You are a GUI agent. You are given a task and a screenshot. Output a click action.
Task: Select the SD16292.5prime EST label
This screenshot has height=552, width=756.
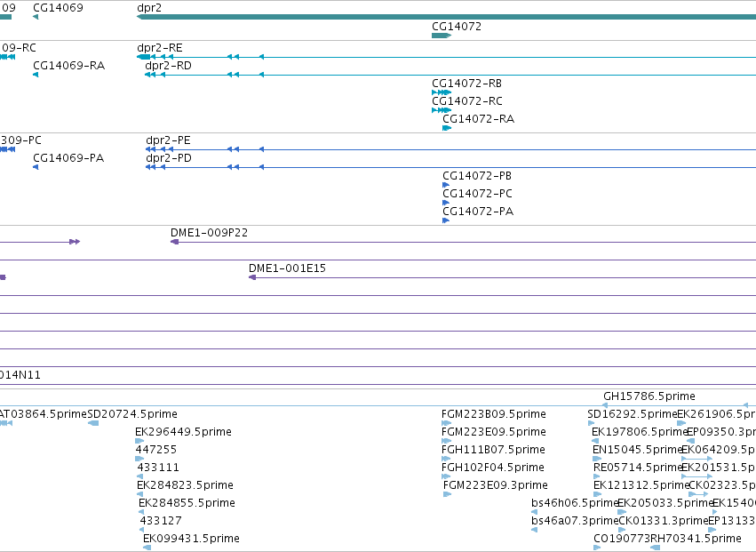point(633,414)
